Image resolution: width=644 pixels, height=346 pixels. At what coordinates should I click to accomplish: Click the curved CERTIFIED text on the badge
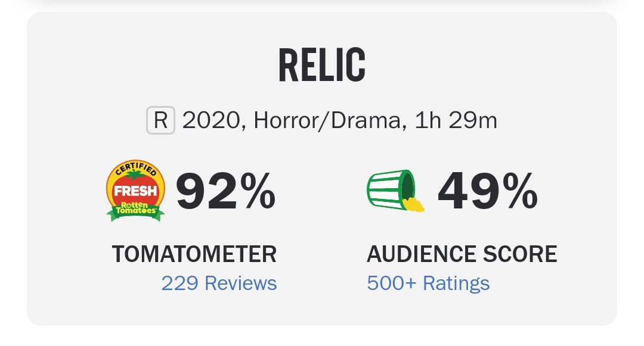(x=135, y=168)
